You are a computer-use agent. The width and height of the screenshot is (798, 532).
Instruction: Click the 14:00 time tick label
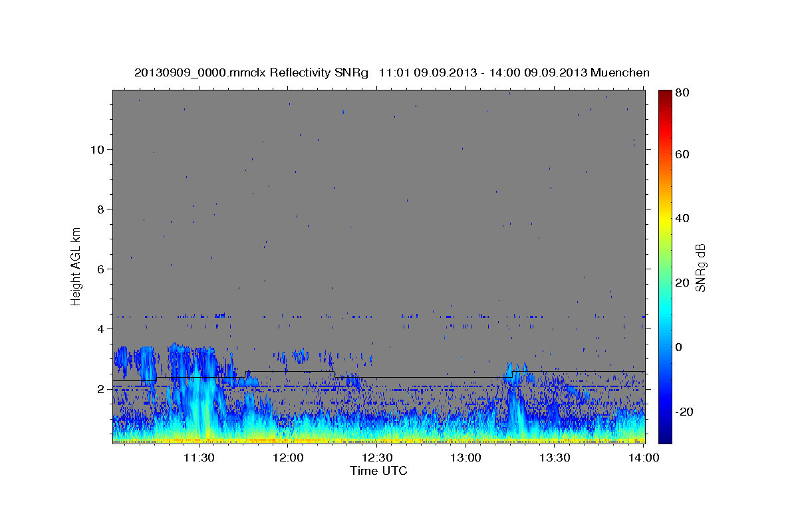tap(644, 458)
